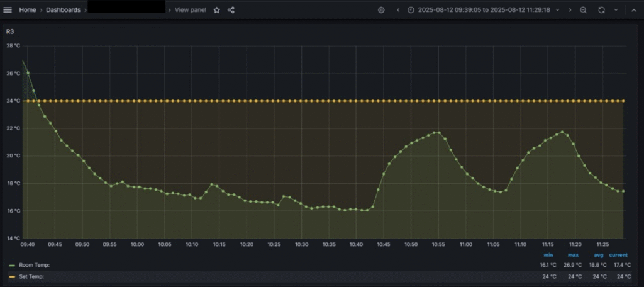Go to Home breadcrumb

[28, 10]
